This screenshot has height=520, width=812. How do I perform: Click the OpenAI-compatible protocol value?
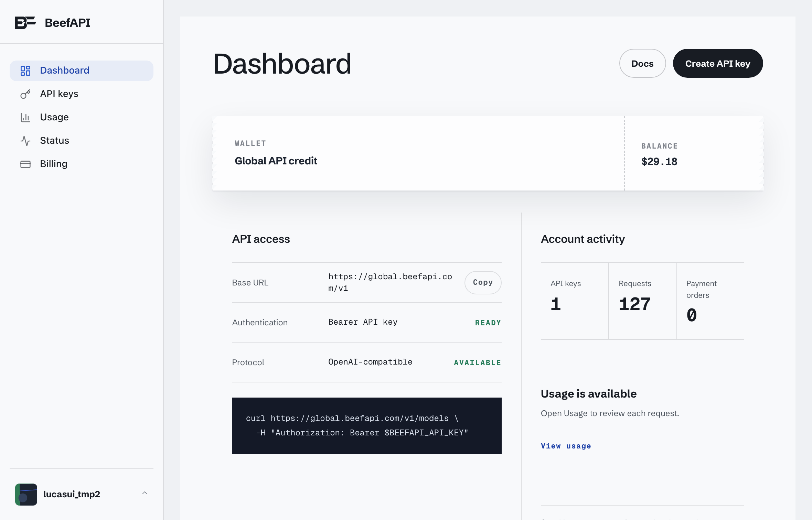pyautogui.click(x=370, y=362)
